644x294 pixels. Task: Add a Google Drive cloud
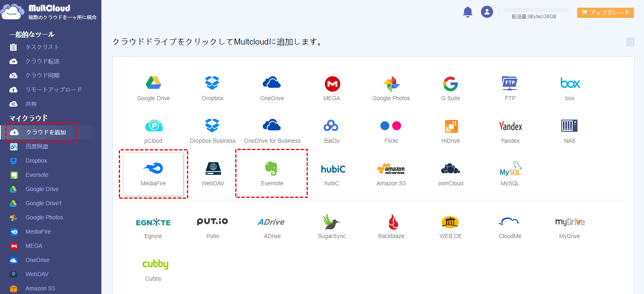coord(153,88)
